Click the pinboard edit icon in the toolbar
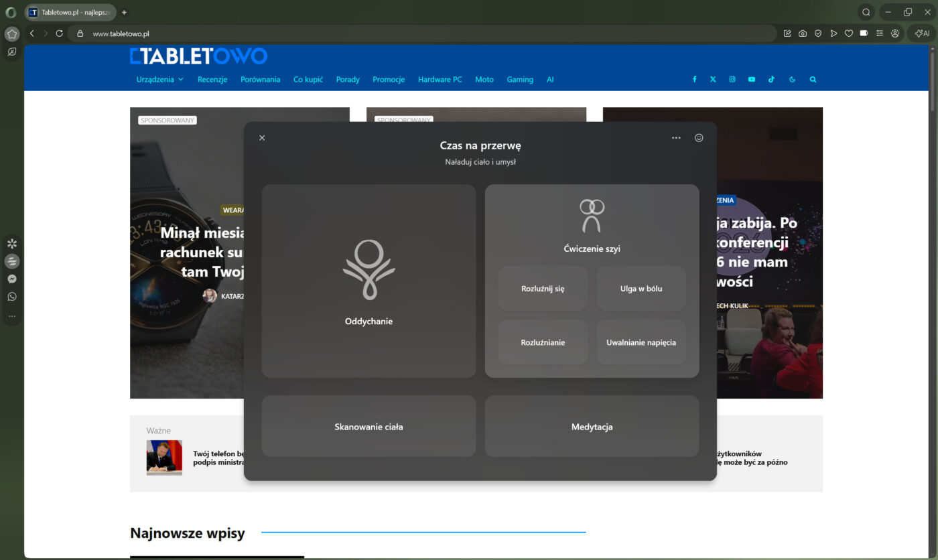938x560 pixels. coord(787,33)
